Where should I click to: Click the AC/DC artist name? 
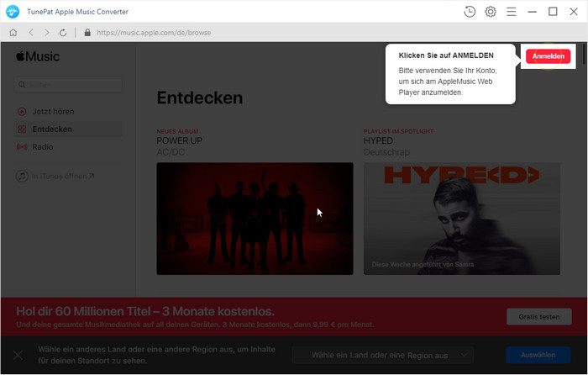click(x=171, y=152)
